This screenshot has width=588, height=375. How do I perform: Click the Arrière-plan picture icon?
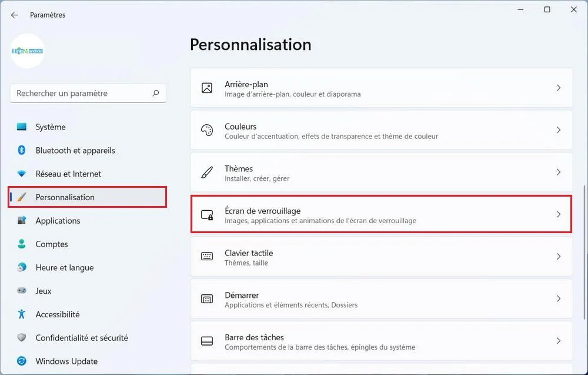(x=207, y=88)
